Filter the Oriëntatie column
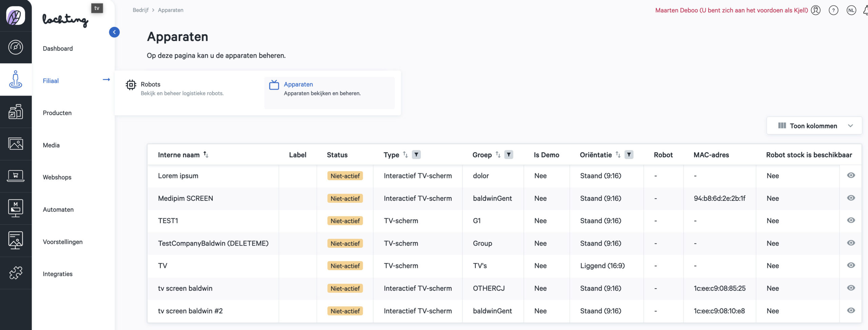The width and height of the screenshot is (868, 330). pyautogui.click(x=629, y=155)
